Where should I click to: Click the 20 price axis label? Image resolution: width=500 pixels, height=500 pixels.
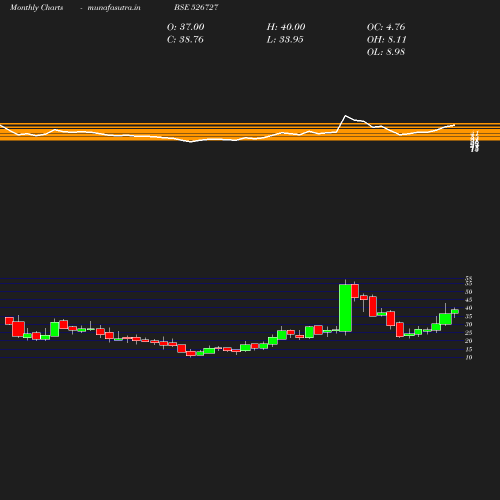469,341
